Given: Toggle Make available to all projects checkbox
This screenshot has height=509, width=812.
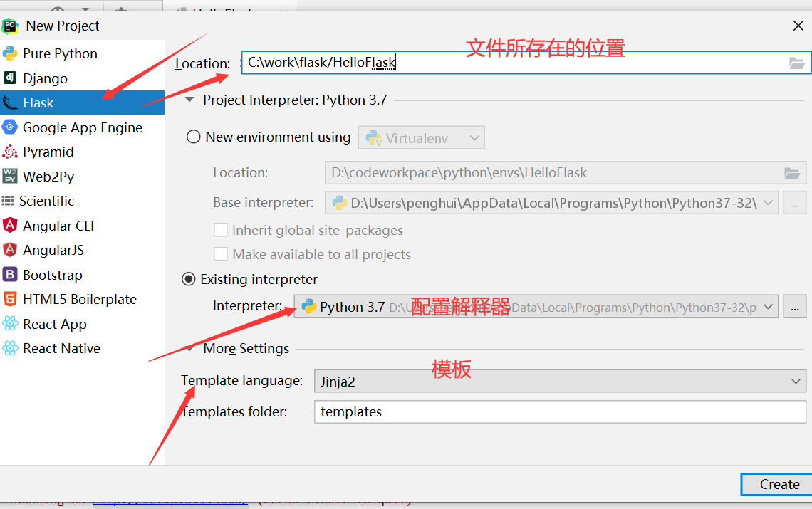Looking at the screenshot, I should point(221,254).
